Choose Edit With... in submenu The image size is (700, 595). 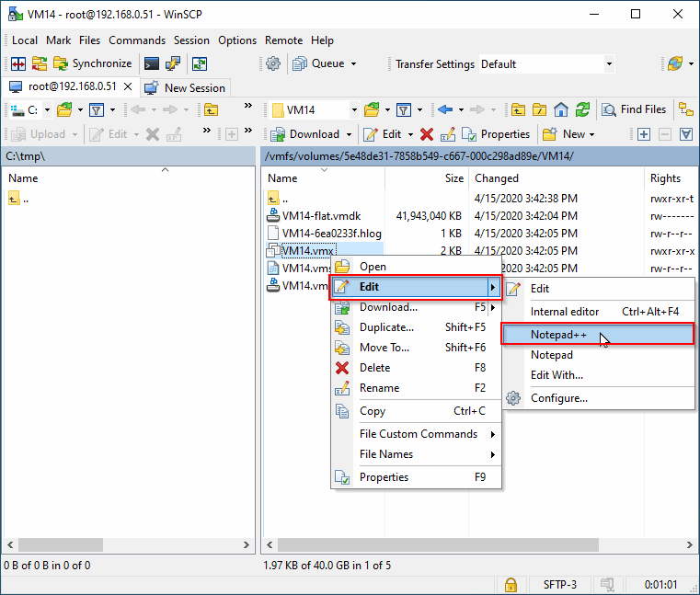click(x=598, y=375)
